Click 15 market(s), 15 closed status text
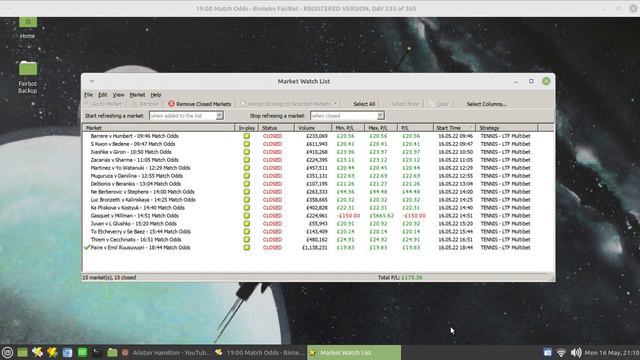Screen dimensions: 640x360 (x=109, y=278)
